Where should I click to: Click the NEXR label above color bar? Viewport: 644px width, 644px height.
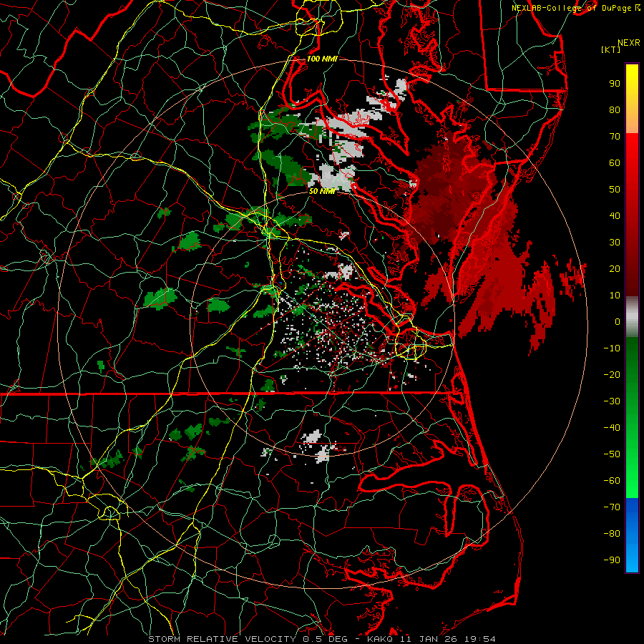pyautogui.click(x=629, y=43)
